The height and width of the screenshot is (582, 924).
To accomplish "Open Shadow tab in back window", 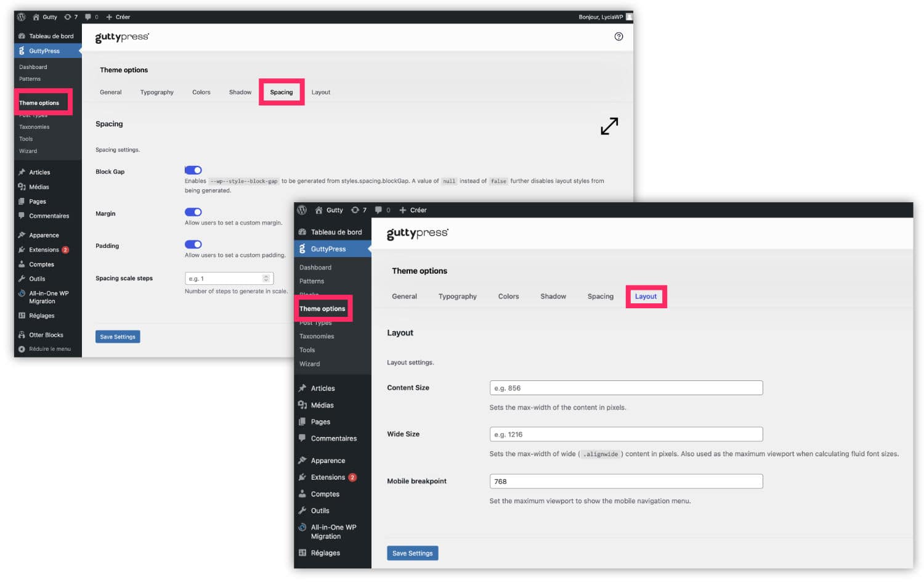I will pos(240,92).
